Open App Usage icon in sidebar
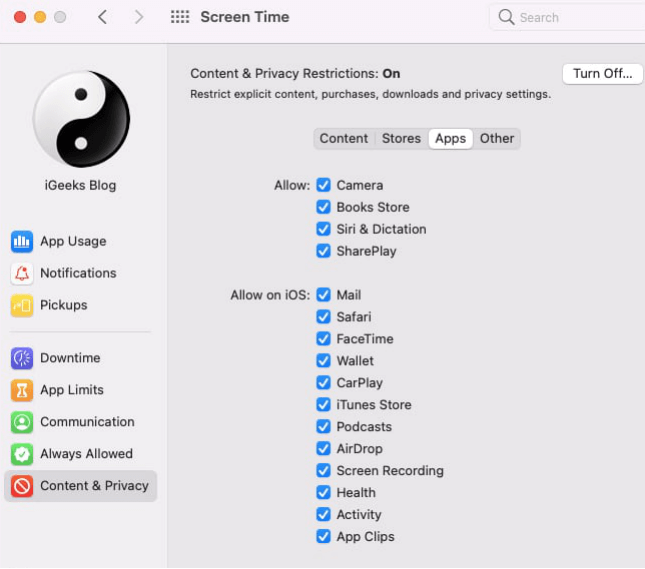645x569 pixels. pos(22,242)
